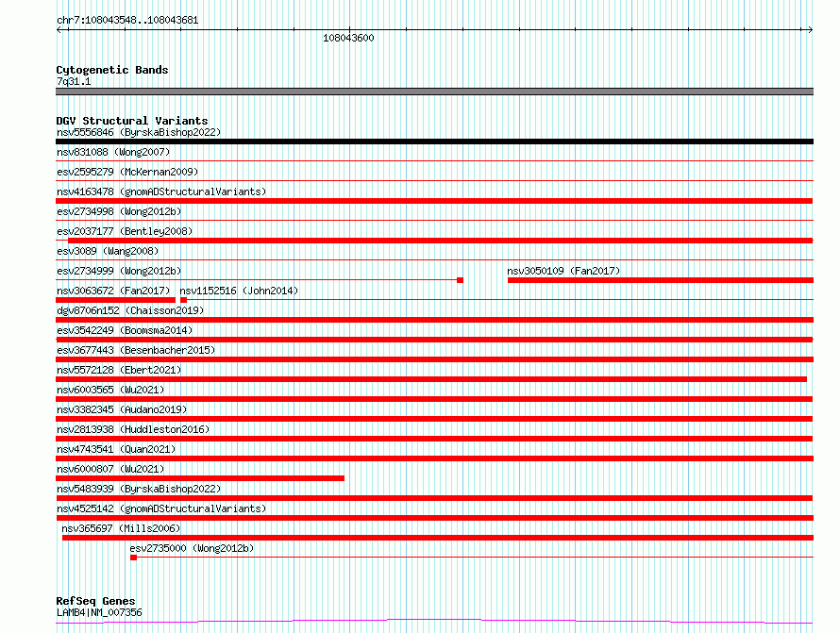Click the chr7:108043548..108043681 region label
The width and height of the screenshot is (840, 633).
click(x=127, y=20)
